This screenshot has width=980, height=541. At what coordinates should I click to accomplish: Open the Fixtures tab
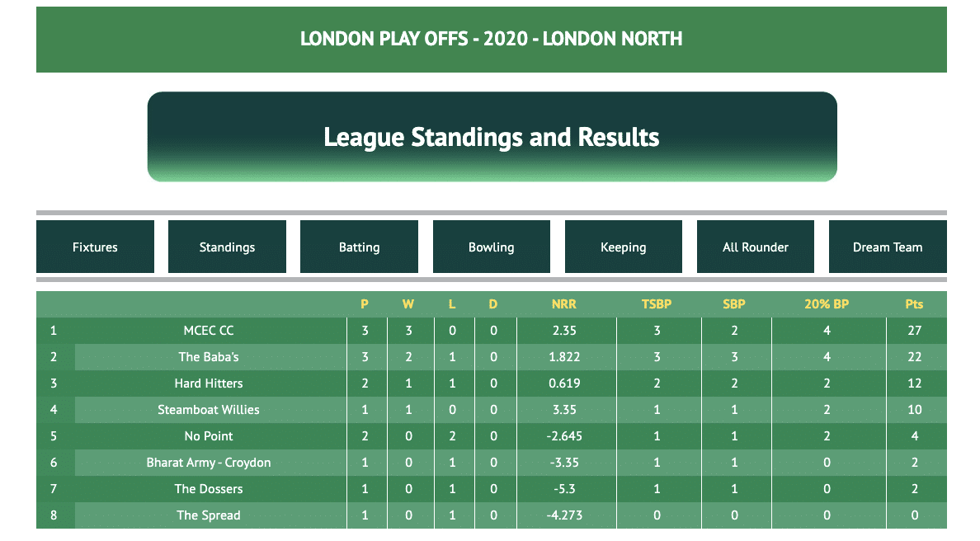(x=95, y=247)
